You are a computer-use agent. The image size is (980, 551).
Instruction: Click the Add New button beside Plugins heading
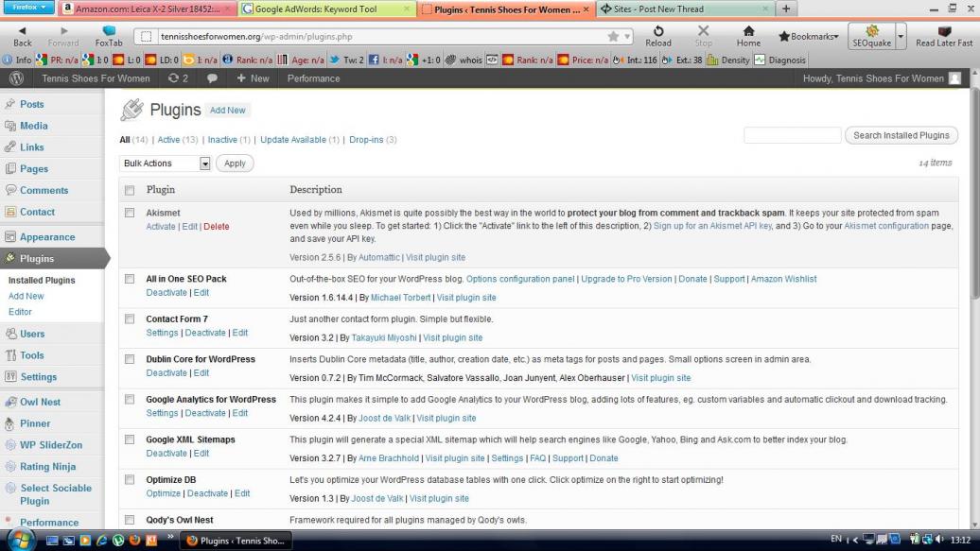point(227,111)
